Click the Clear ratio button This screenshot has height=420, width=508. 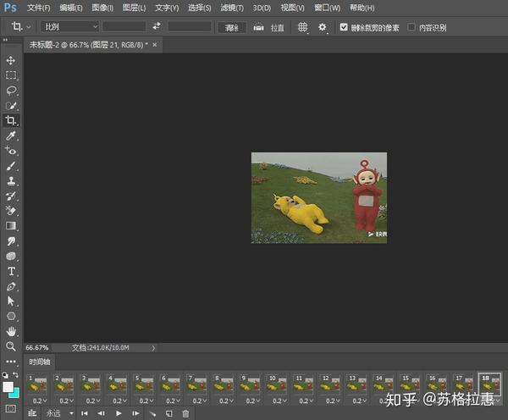click(232, 28)
